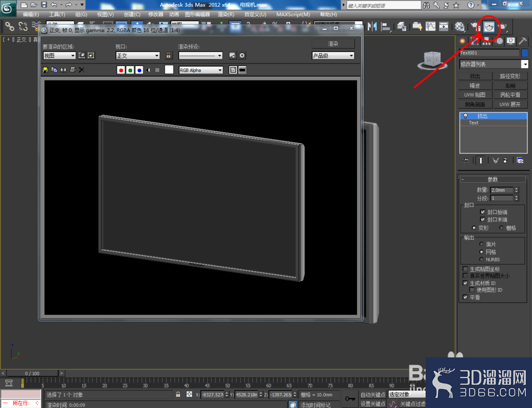Click the Pin Stack icon
Viewport: 532px width, 408px height.
[466, 160]
